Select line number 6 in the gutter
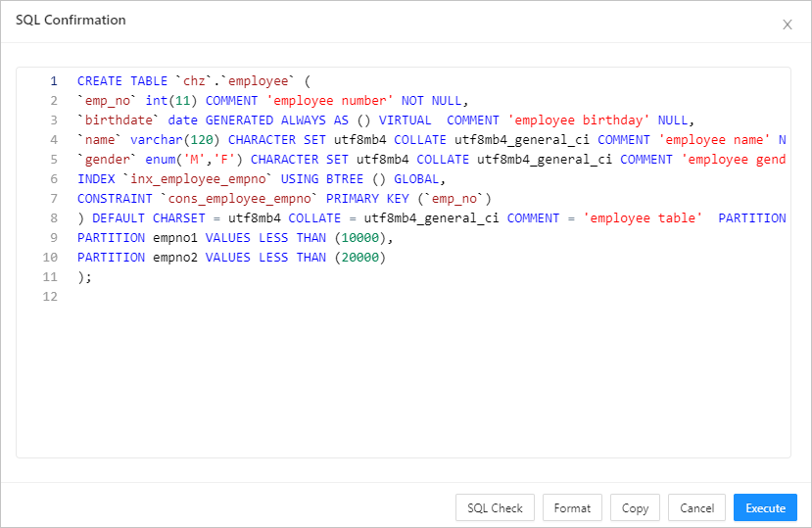This screenshot has width=812, height=528. pos(54,179)
